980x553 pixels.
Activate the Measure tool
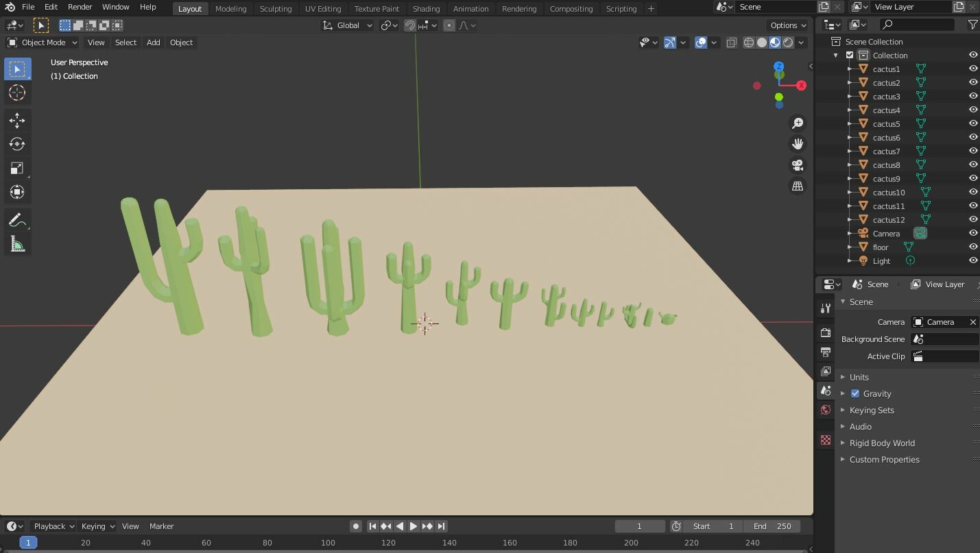click(17, 243)
